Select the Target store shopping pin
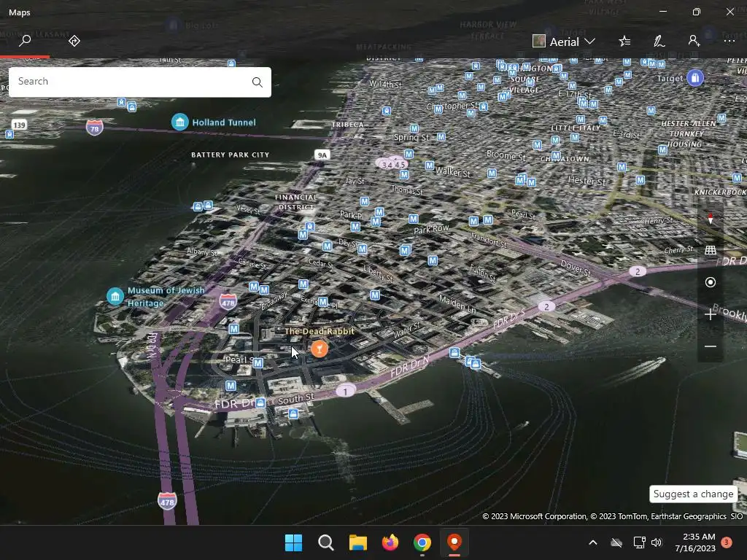 point(695,77)
